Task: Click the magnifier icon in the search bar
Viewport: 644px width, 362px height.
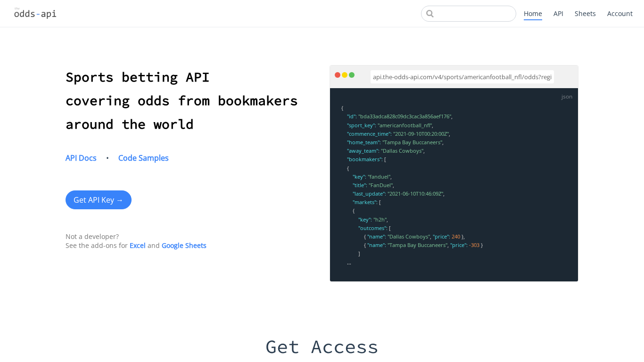Action: [429, 14]
